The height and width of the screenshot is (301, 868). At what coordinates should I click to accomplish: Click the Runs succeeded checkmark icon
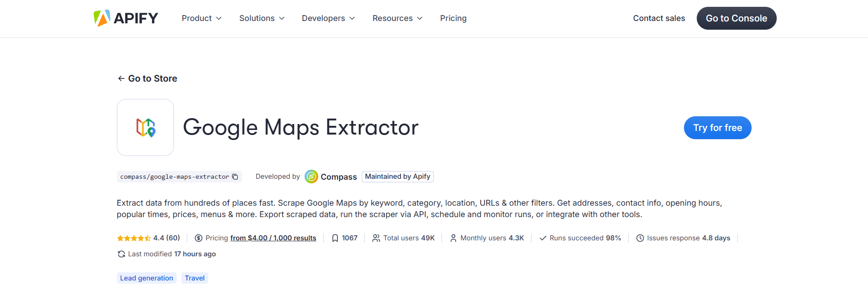tap(543, 238)
